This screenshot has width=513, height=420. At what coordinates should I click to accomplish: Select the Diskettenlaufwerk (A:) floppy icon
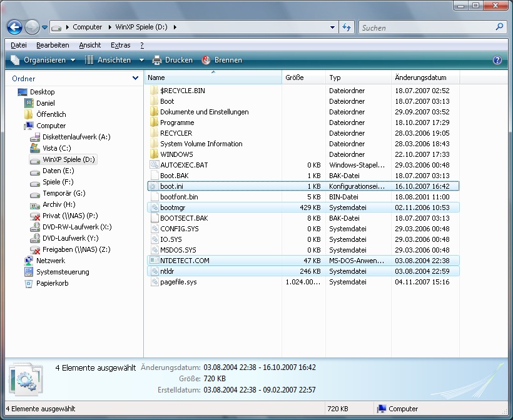pyautogui.click(x=34, y=137)
